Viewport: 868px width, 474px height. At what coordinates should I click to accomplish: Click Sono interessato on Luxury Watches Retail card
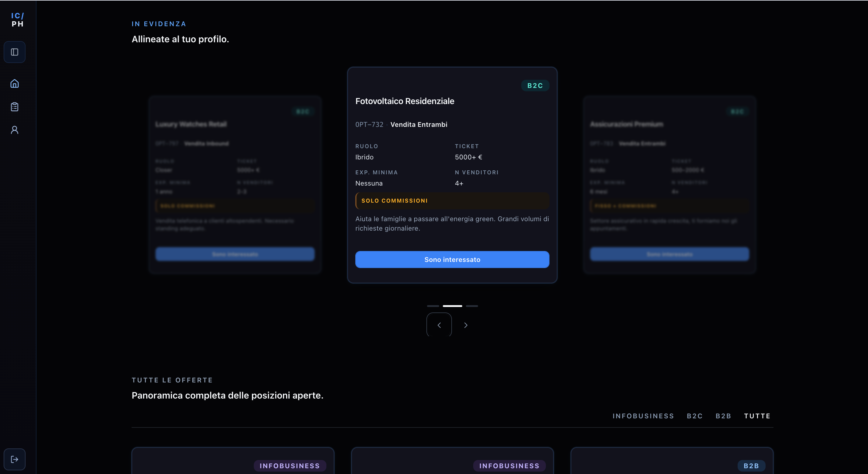235,254
